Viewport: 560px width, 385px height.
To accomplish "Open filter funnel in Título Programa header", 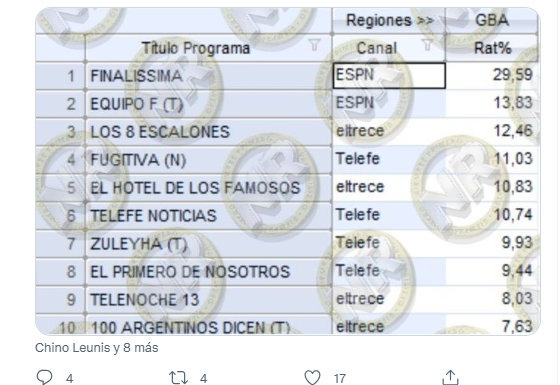I will tap(314, 45).
